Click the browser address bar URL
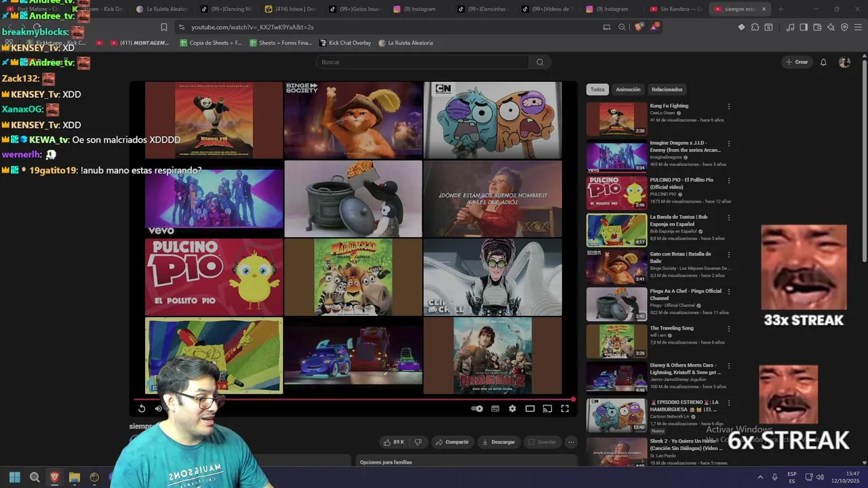Screen dimensions: 868x488 [252, 27]
